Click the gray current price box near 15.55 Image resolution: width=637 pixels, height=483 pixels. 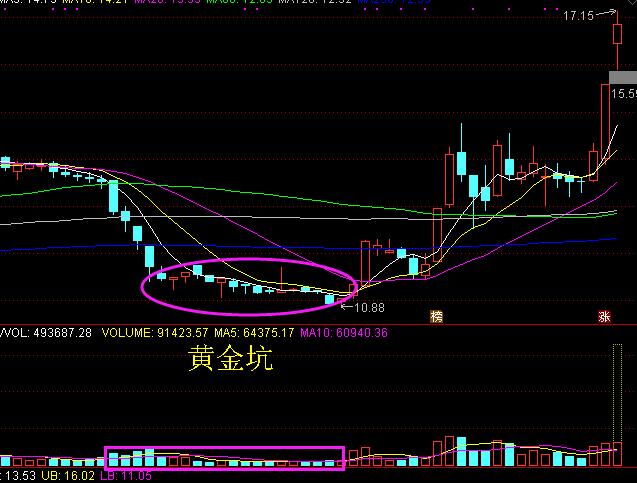tap(623, 77)
